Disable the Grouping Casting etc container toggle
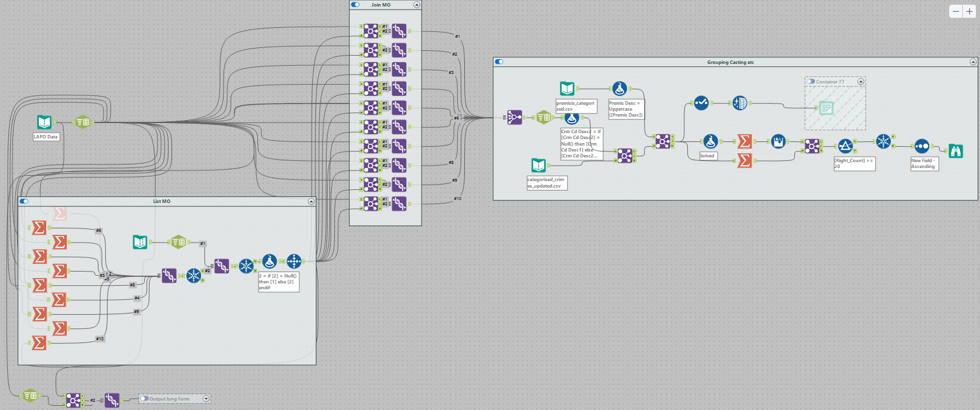Screen dimensions: 980x410 (499, 62)
